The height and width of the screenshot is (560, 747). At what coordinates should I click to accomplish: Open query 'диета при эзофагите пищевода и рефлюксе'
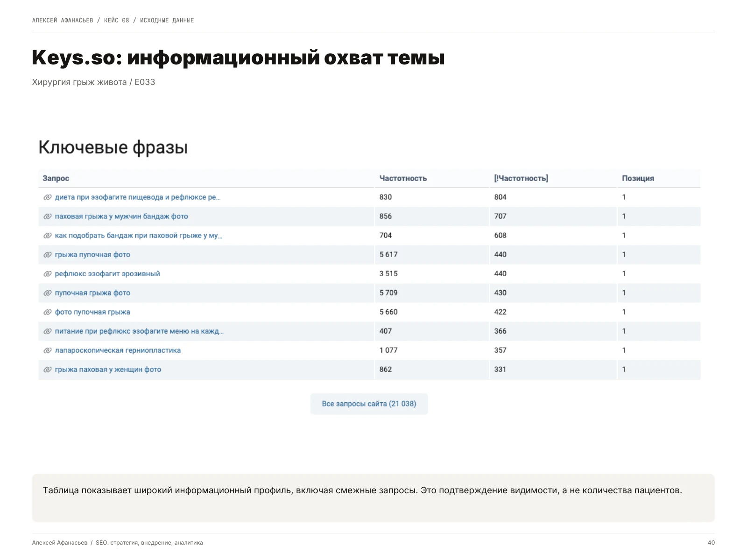pyautogui.click(x=138, y=197)
